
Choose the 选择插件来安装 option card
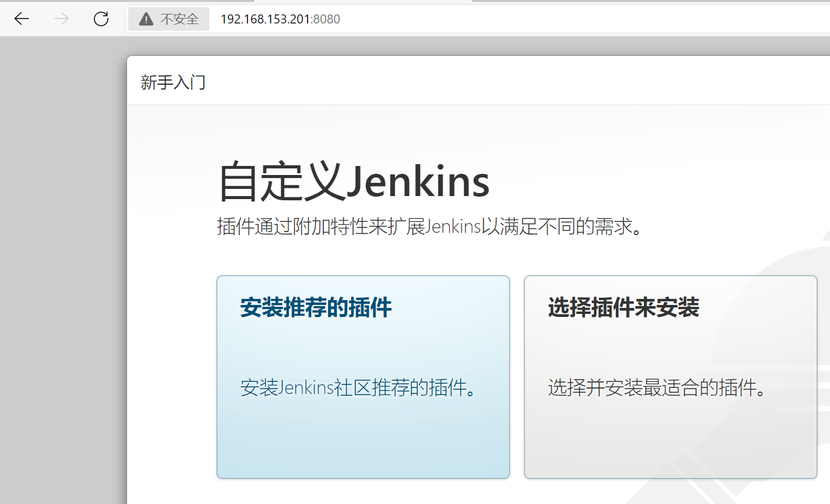(x=671, y=377)
